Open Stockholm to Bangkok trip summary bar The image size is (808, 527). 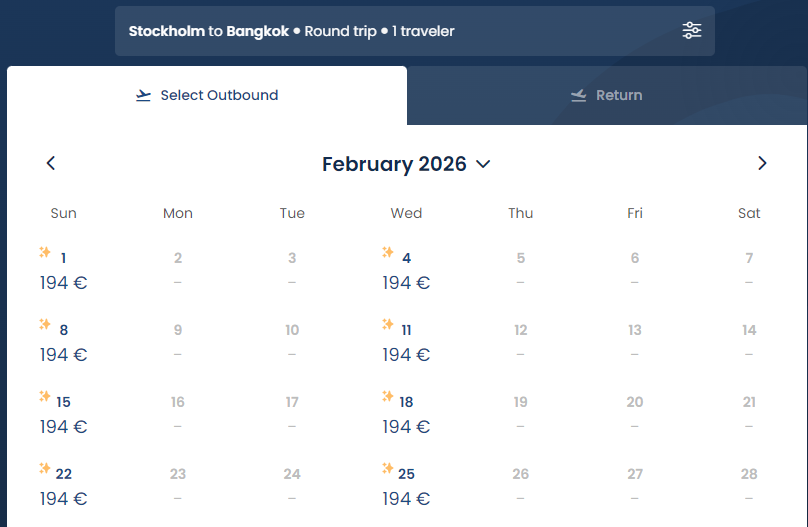415,31
